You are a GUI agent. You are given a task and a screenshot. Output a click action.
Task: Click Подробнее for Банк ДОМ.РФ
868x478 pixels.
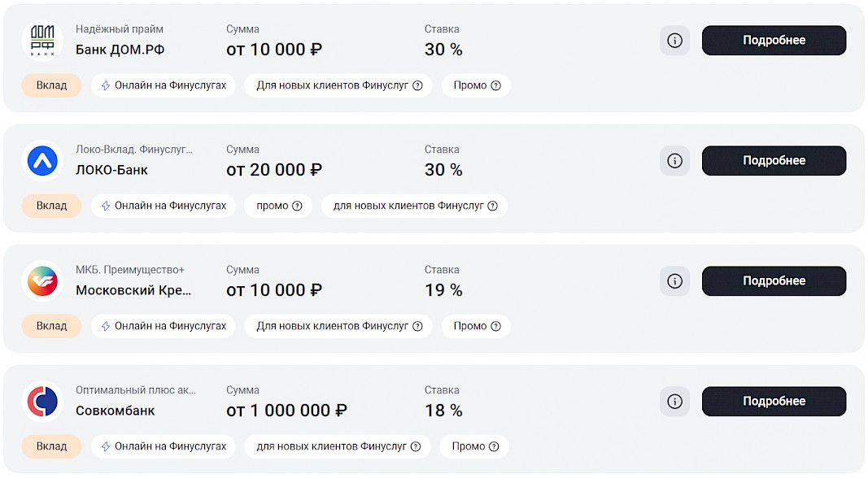(774, 41)
